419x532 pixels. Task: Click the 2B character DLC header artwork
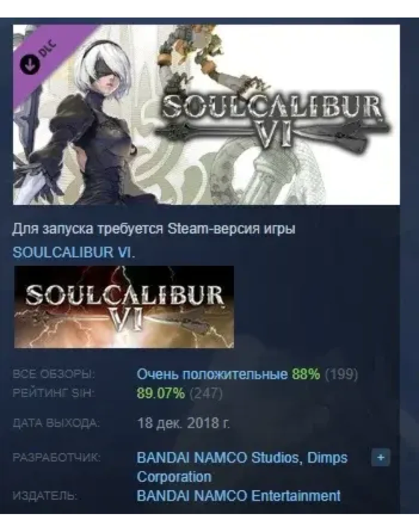point(206,115)
